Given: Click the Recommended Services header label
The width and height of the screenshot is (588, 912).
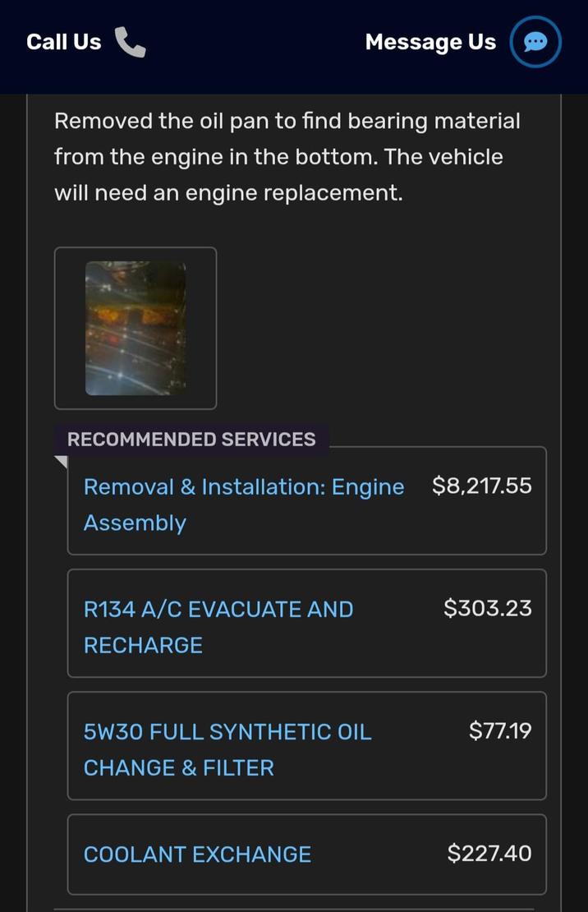Looking at the screenshot, I should tap(191, 440).
